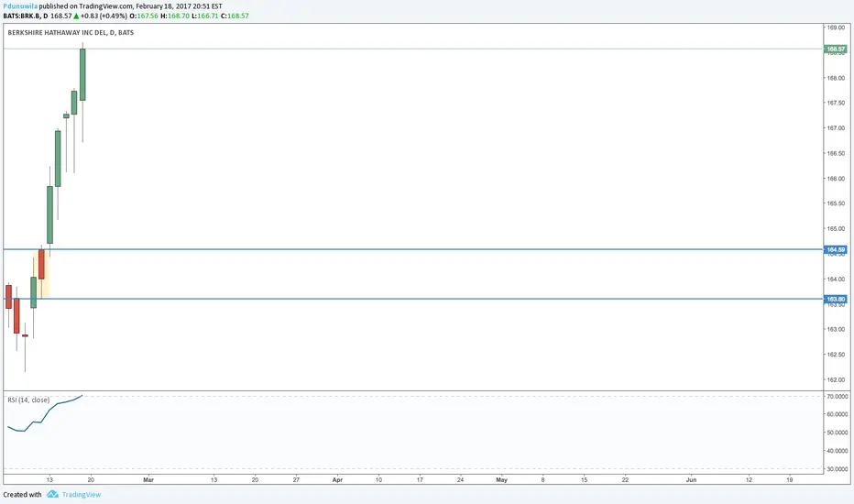Select the lower blue horizontal line at 163.60
The height and width of the screenshot is (504, 854).
click(x=413, y=299)
